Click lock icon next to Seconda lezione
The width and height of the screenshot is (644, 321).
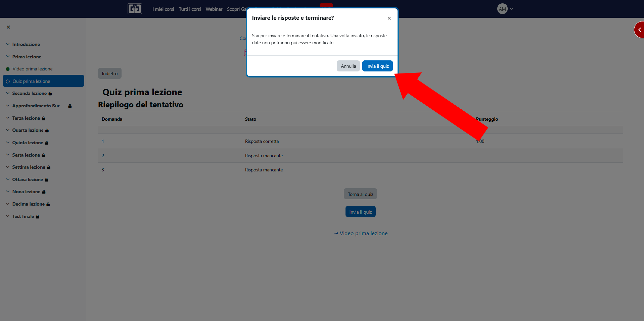click(x=50, y=94)
